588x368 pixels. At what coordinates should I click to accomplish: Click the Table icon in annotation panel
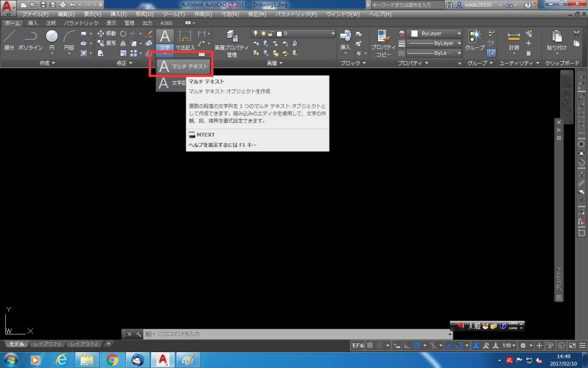pyautogui.click(x=202, y=54)
